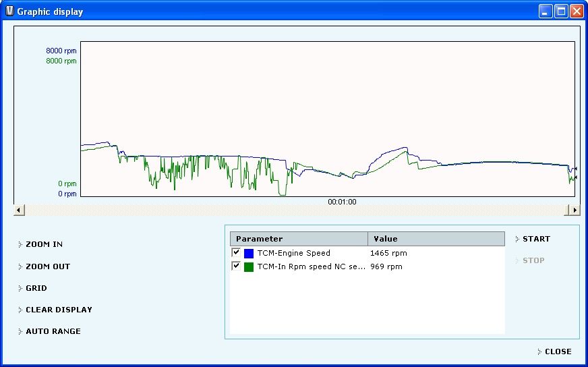588x367 pixels.
Task: Apply AUTO RANGE to the graph
Action: click(x=53, y=331)
